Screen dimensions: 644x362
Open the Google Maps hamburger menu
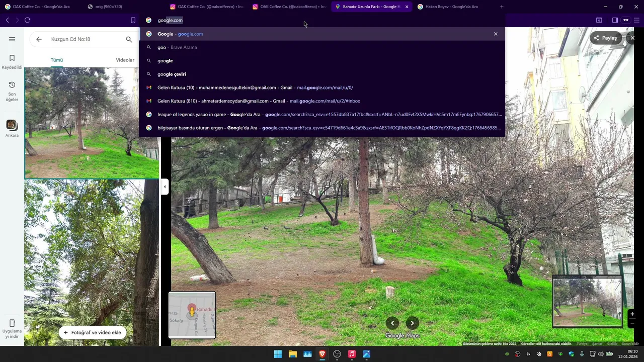pos(12,39)
